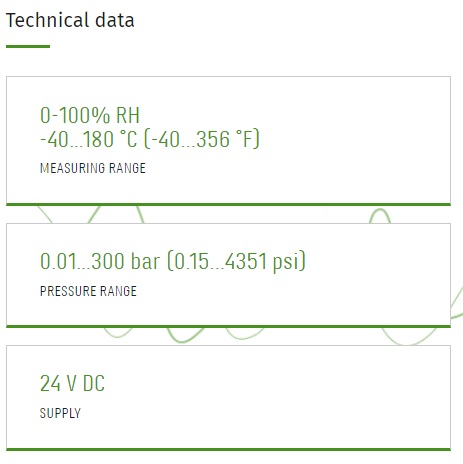Click the SUPPLY label
The width and height of the screenshot is (463, 464).
(x=60, y=413)
